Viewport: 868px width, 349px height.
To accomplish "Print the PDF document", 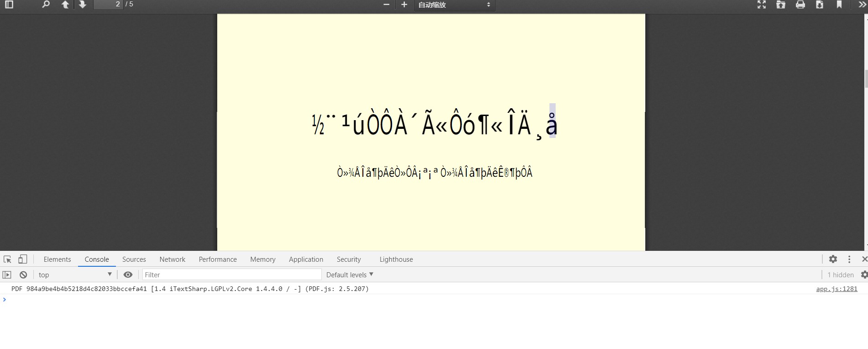I will 800,5.
